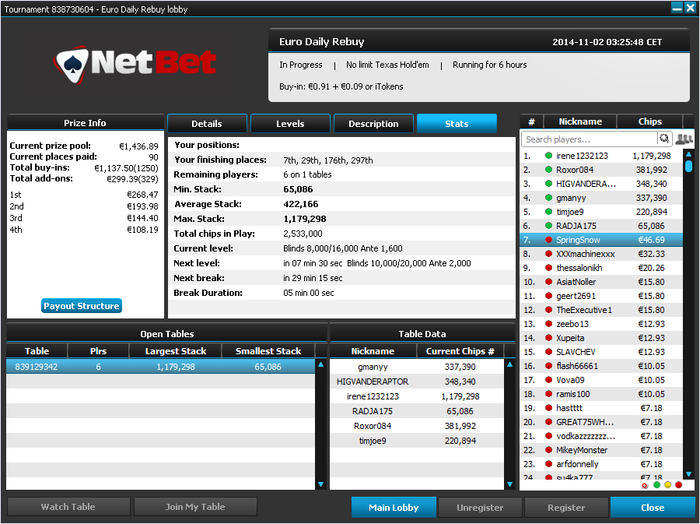
Task: Click the Payout Structure button
Action: (x=81, y=306)
